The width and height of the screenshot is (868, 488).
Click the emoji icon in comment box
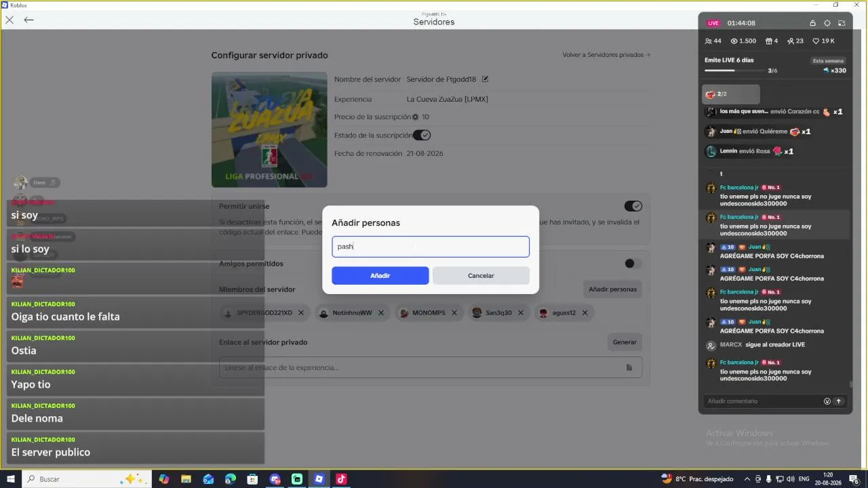point(827,401)
